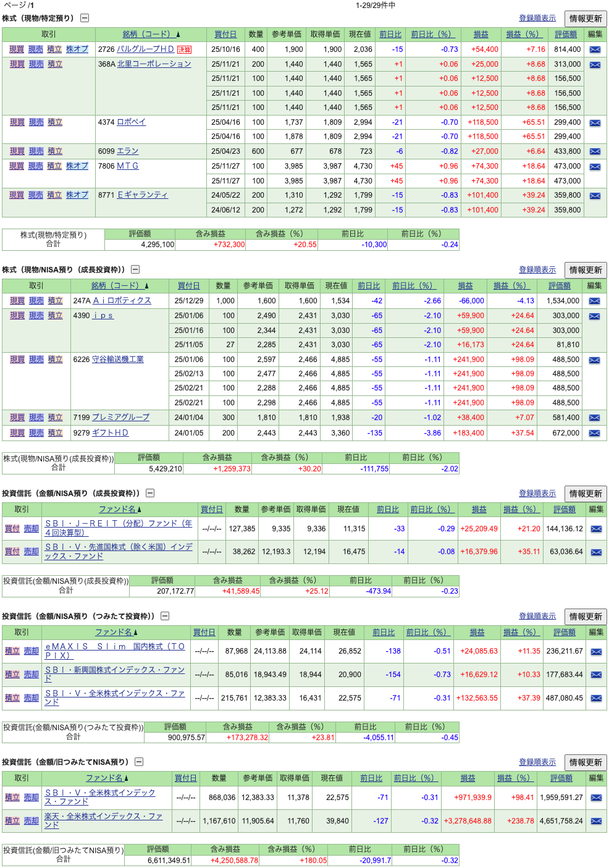Image resolution: width=609 pixels, height=868 pixels.
Task: Sort 特定預り table by 銘柄（コード）
Action: (151, 35)
